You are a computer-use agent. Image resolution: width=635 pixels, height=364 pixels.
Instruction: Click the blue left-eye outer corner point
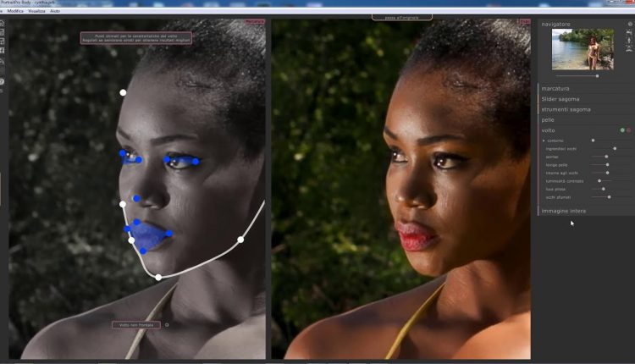pyautogui.click(x=122, y=153)
